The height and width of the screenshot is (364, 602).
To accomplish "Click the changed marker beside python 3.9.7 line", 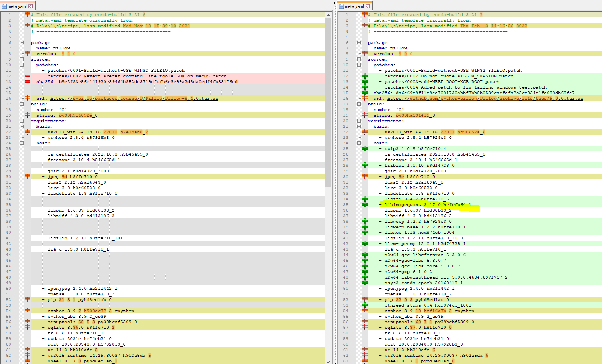I will (28, 311).
